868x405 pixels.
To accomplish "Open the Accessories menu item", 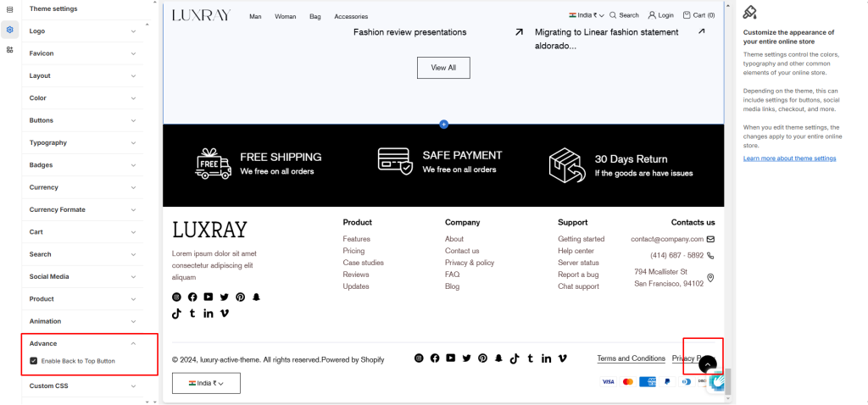I will click(x=351, y=17).
